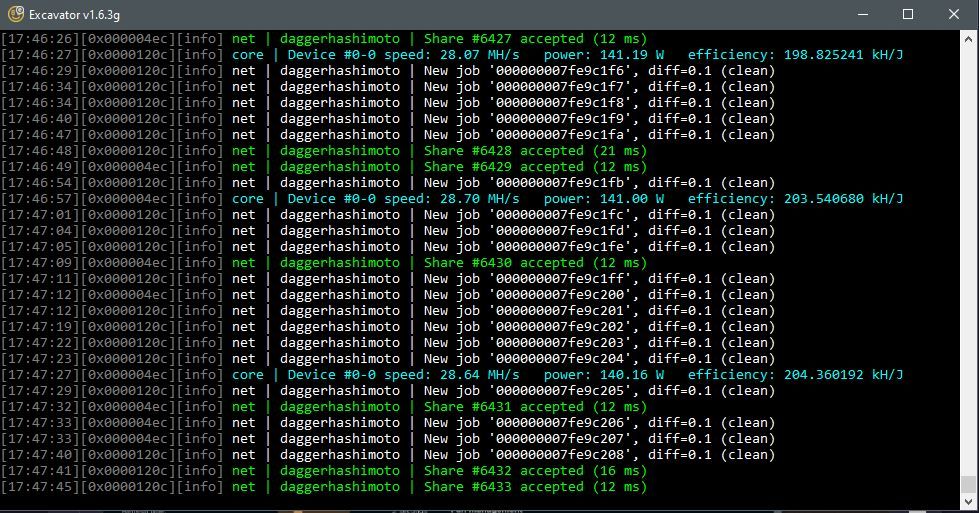Close the Excavator v1.6.3g window
The width and height of the screenshot is (979, 513).
953,14
